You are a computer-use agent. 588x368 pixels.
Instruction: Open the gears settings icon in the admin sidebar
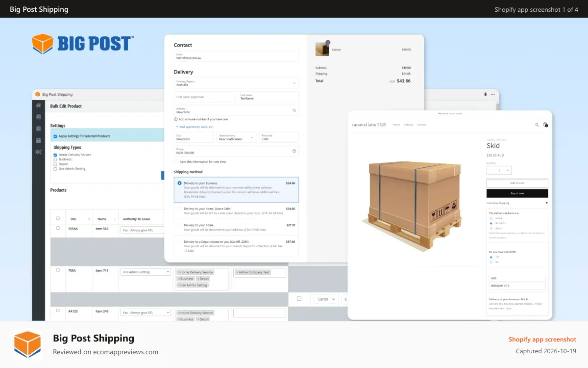[39, 152]
